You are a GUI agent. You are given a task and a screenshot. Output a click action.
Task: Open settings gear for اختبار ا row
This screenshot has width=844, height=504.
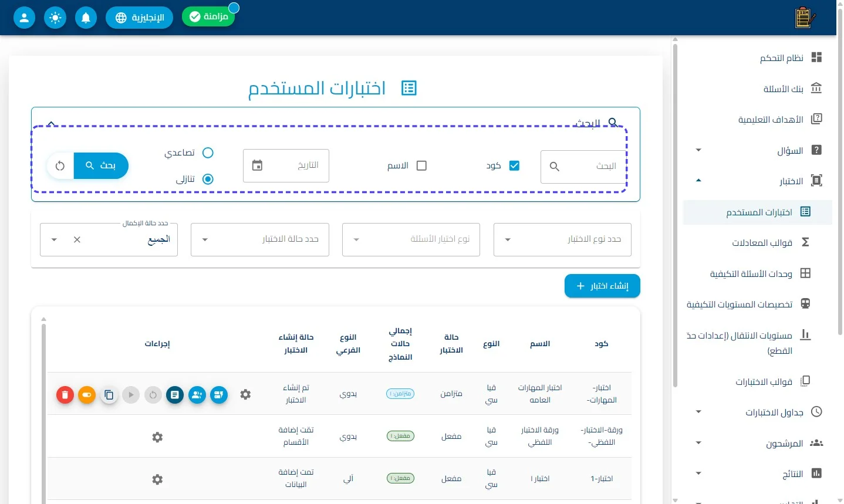pyautogui.click(x=157, y=479)
